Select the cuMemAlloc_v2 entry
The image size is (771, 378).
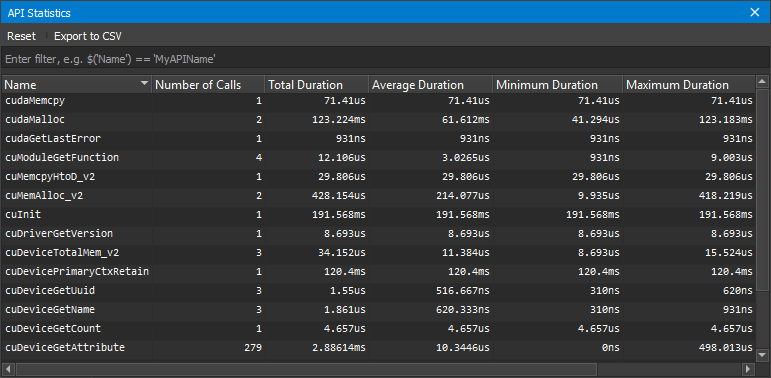pyautogui.click(x=44, y=196)
